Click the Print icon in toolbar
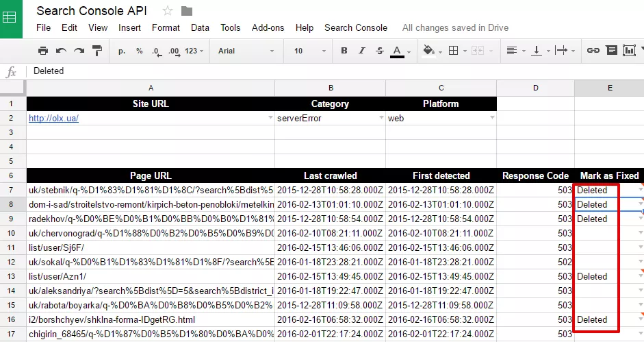The height and width of the screenshot is (342, 644). [42, 51]
